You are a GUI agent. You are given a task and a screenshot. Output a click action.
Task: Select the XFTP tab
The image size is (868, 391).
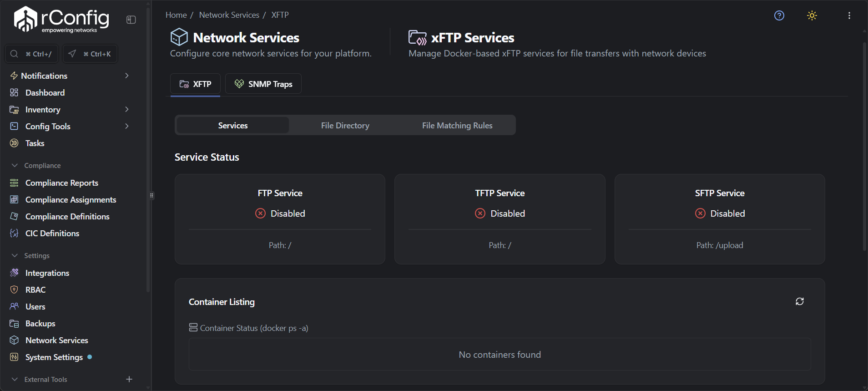[195, 84]
